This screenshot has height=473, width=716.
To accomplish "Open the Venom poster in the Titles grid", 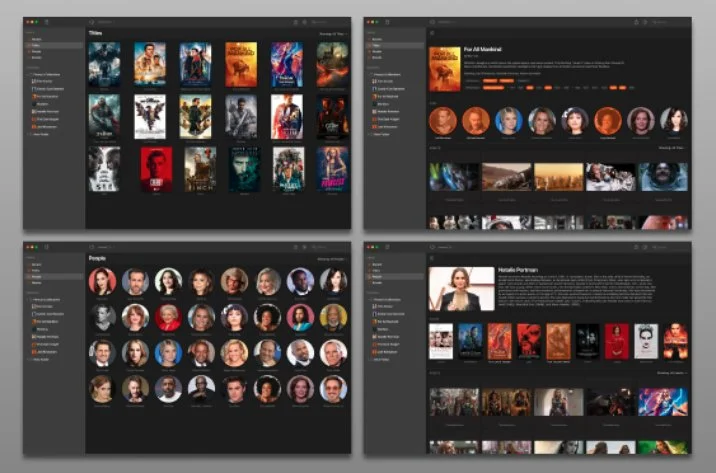I will click(x=104, y=64).
